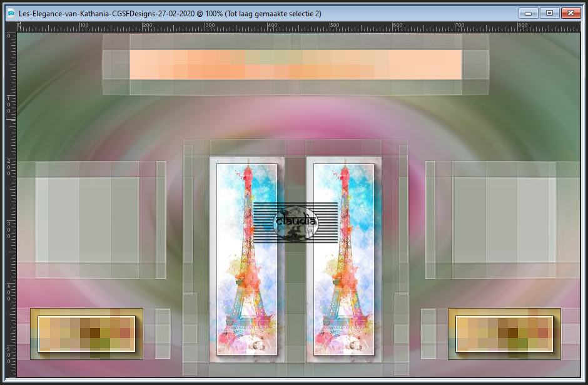Click the right Eiffel Tower picture

tap(344, 259)
